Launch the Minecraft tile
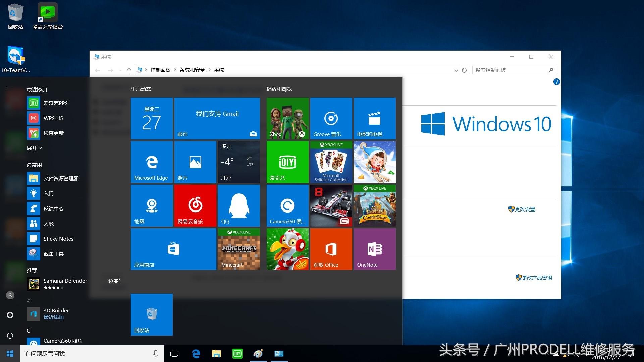The image size is (644, 362). 239,249
